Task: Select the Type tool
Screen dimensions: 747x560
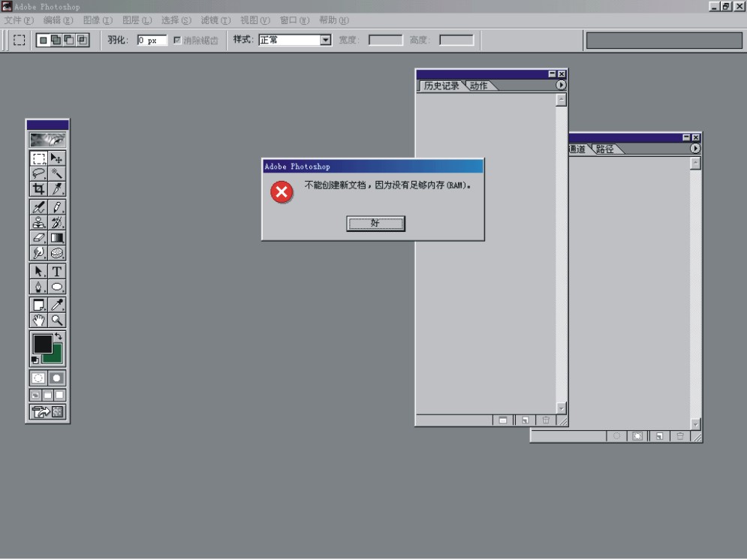Action: pyautogui.click(x=57, y=272)
